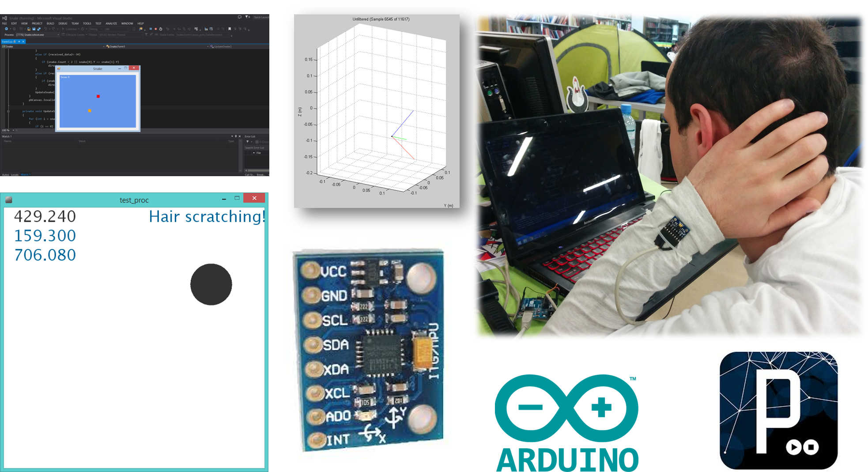
Task: Click the Quick Launch search box
Action: pos(261,17)
